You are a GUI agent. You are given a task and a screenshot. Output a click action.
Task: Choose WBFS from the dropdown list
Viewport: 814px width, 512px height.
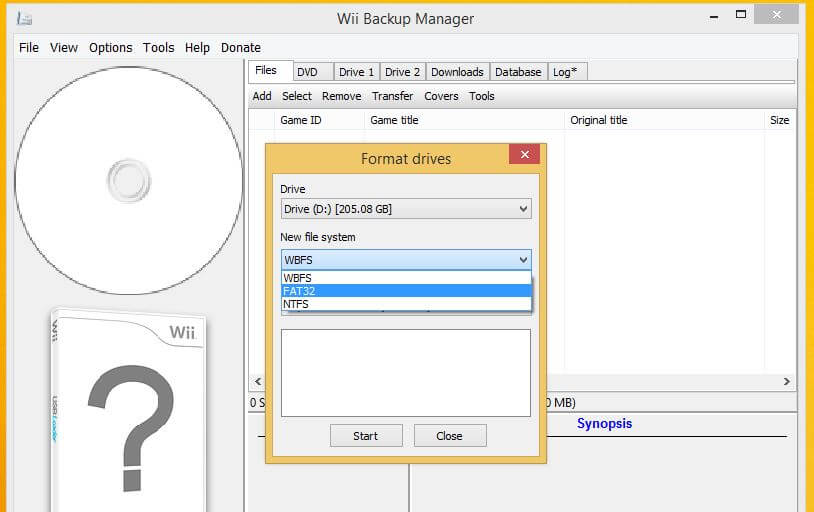pos(406,278)
